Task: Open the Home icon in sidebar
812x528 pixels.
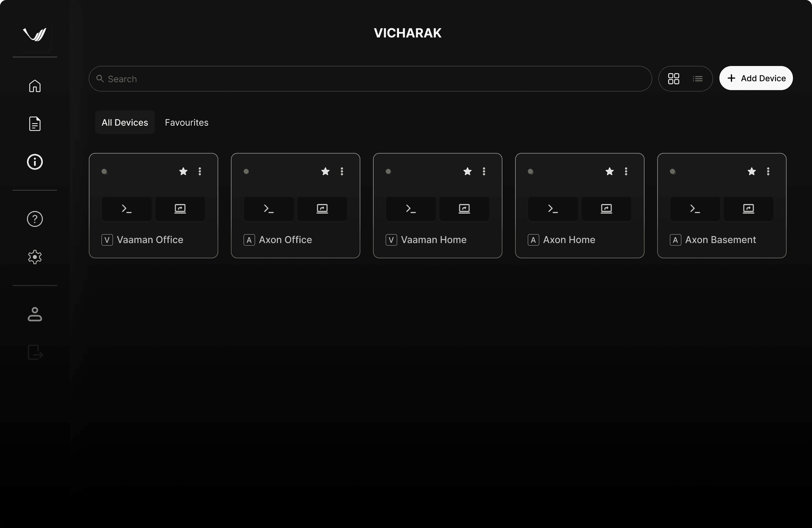Action: pyautogui.click(x=35, y=86)
